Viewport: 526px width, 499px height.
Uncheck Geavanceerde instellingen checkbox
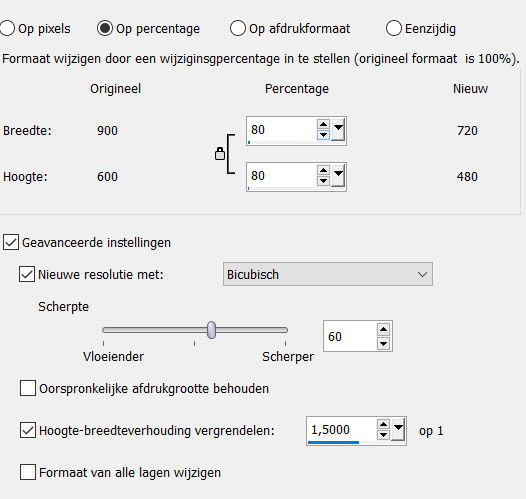(x=11, y=242)
